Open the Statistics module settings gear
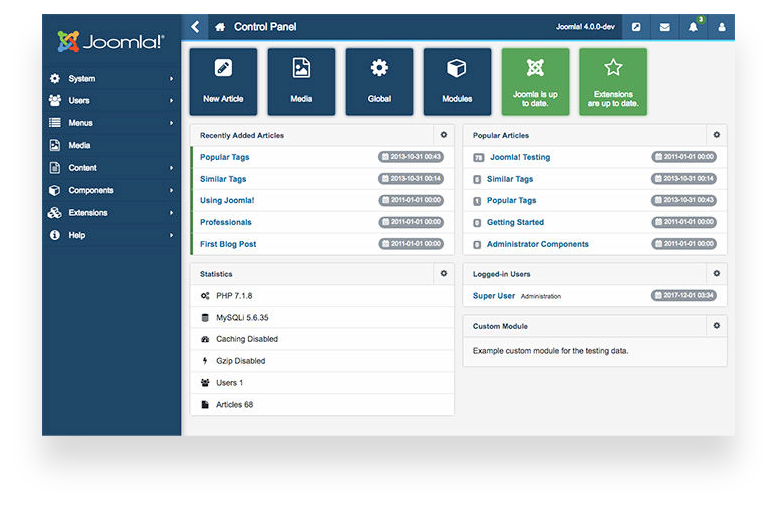 coord(444,274)
